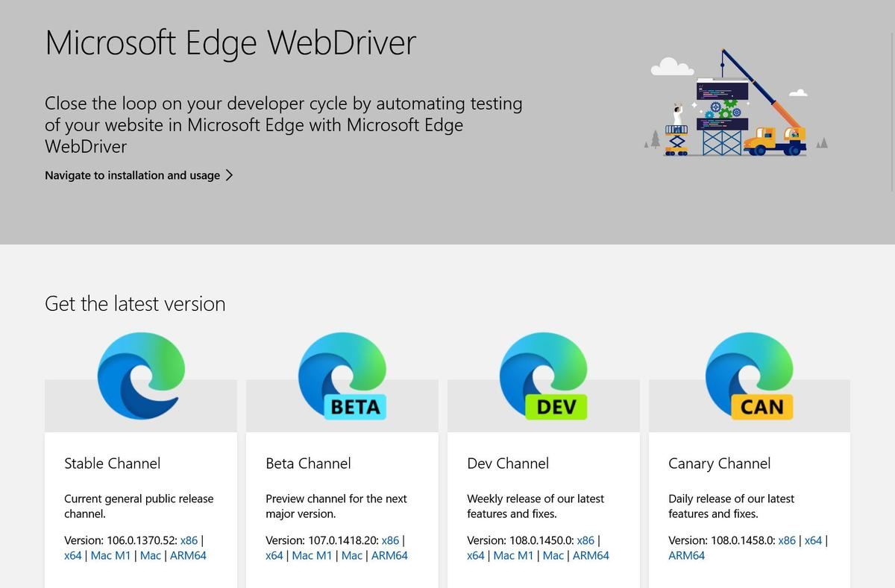This screenshot has height=588, width=895.
Task: Download Beta channel x64 driver
Action: [x=274, y=555]
